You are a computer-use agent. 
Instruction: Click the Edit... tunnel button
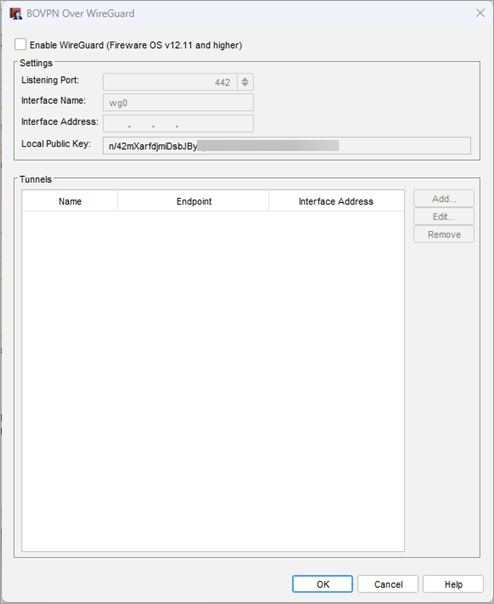pyautogui.click(x=444, y=216)
